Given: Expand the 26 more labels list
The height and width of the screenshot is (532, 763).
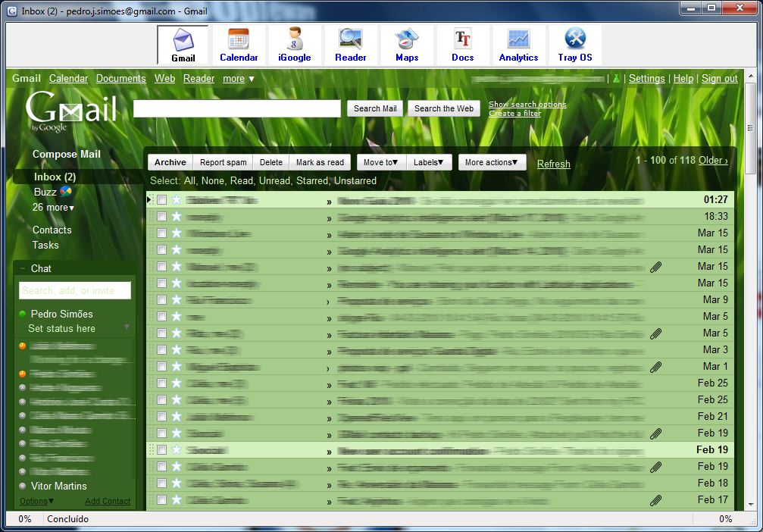Looking at the screenshot, I should 53,208.
